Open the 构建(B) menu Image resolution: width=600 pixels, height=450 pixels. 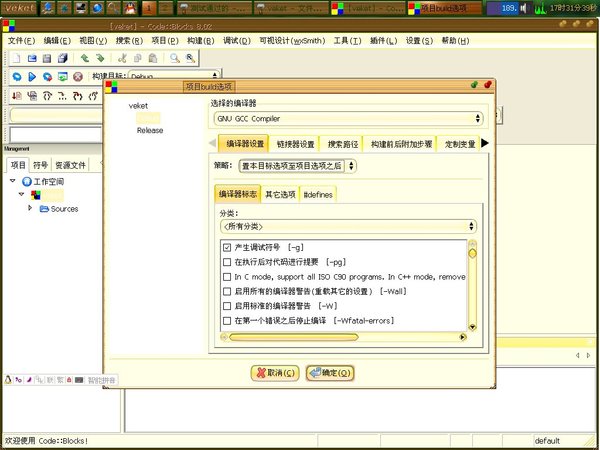click(x=199, y=41)
